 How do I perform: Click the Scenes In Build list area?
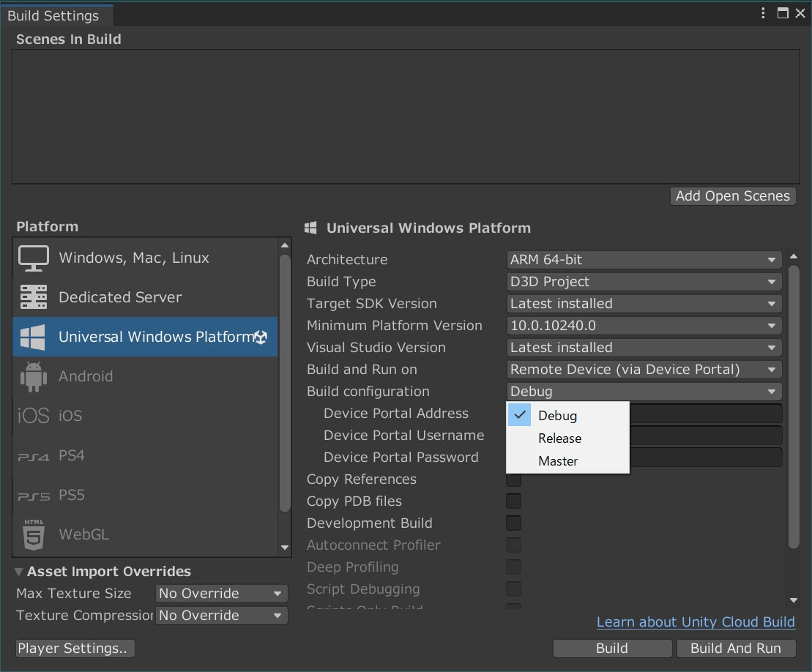tap(406, 116)
